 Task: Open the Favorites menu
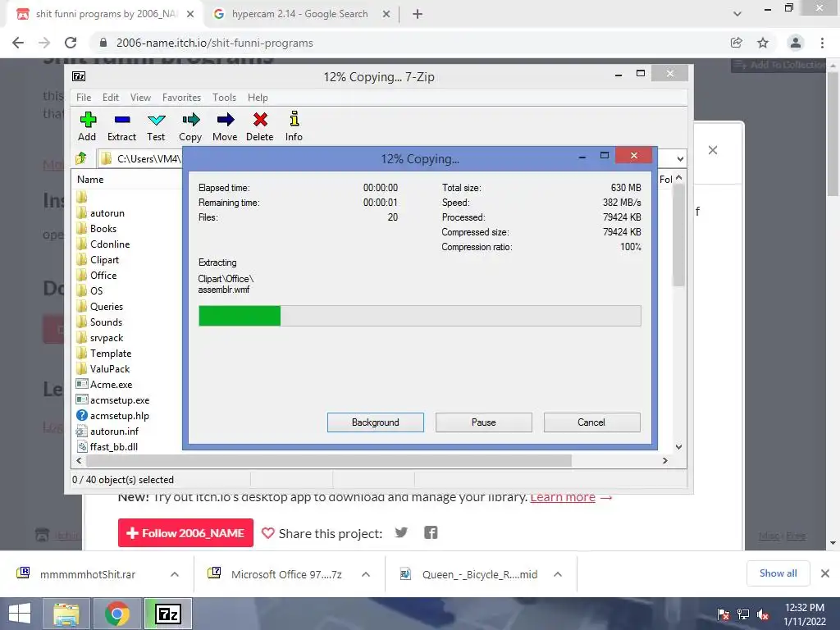tap(181, 98)
